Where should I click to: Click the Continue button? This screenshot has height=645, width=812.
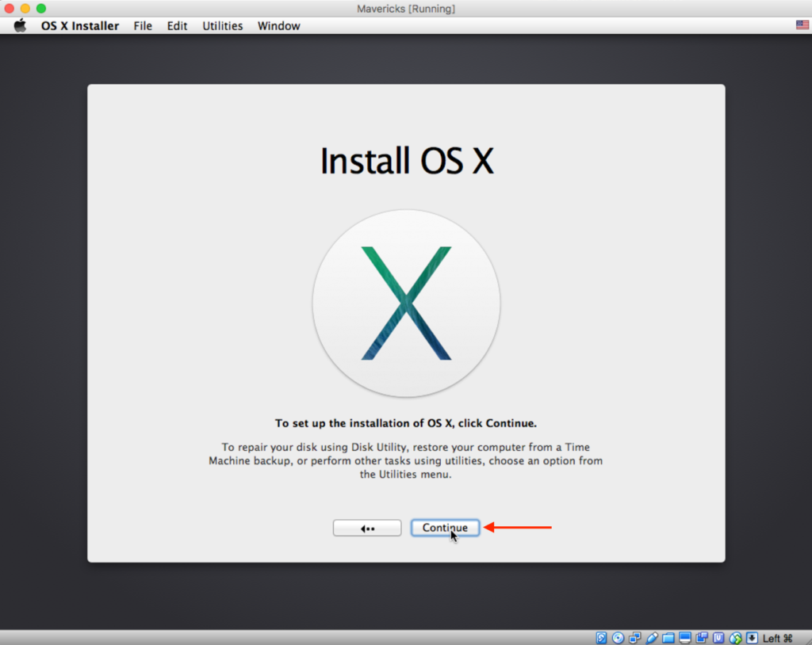pos(445,527)
